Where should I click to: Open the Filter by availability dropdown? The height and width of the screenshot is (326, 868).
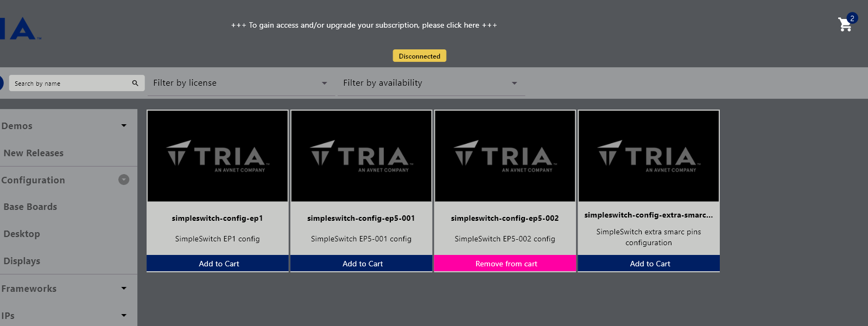coord(431,83)
